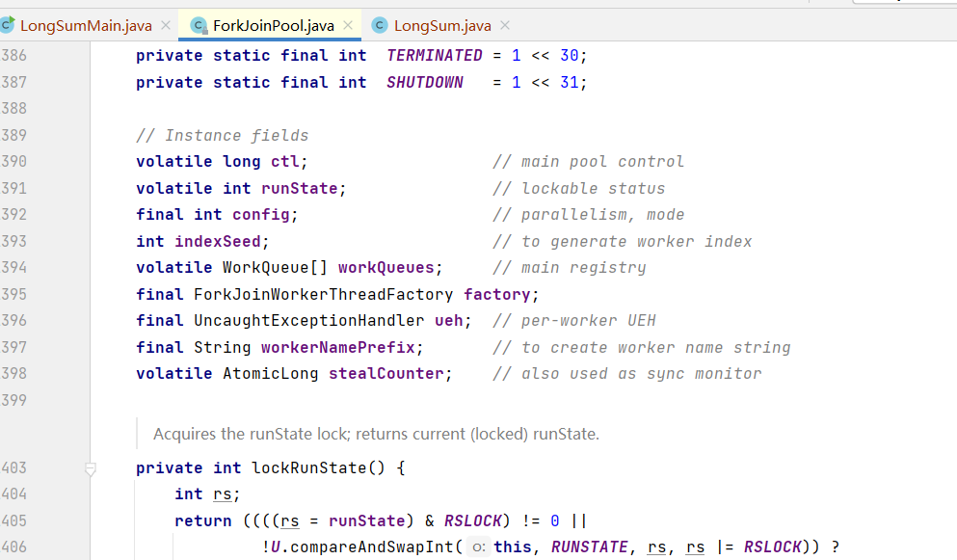
Task: Click the stealCounter field name
Action: [386, 374]
